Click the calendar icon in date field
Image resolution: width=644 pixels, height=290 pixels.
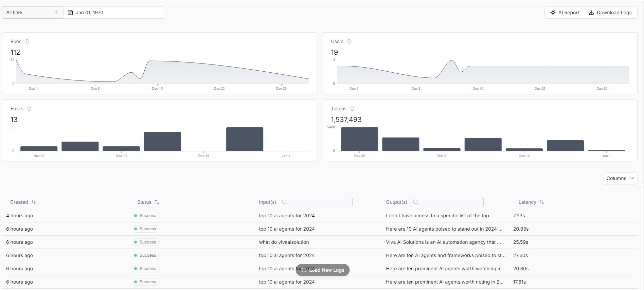(70, 13)
